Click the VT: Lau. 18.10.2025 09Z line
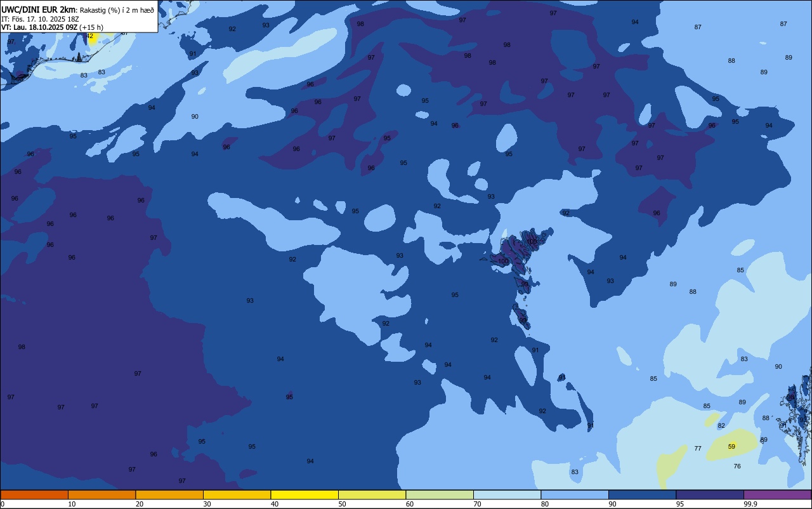The image size is (812, 509). pos(39,27)
